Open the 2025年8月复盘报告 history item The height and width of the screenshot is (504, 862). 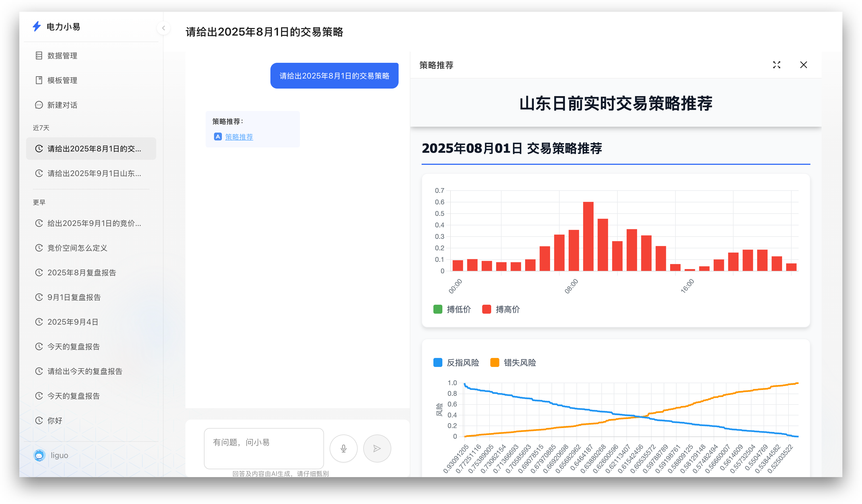pyautogui.click(x=82, y=272)
